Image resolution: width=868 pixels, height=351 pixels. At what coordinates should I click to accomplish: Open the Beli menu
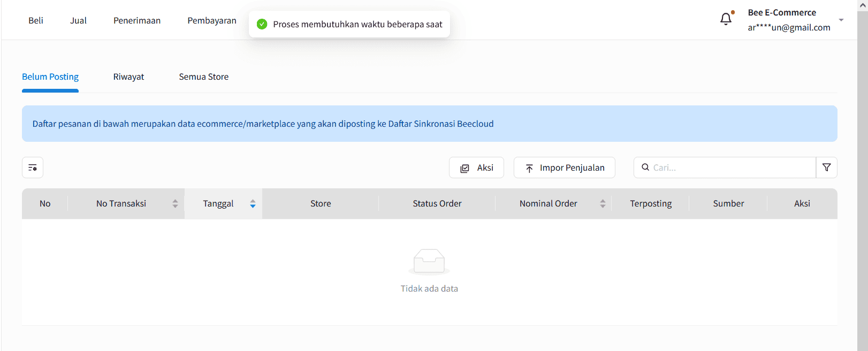coord(36,20)
